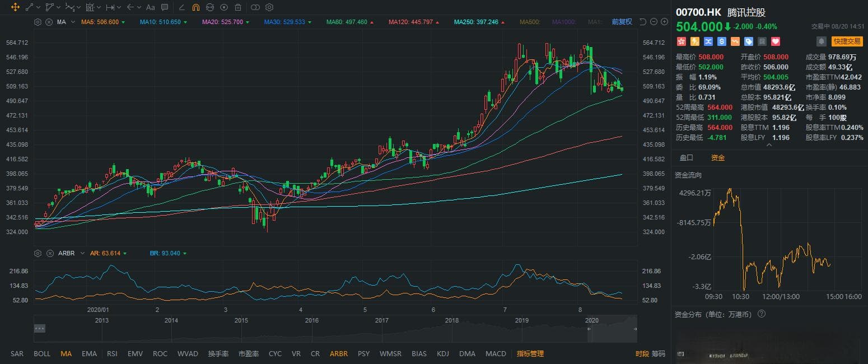868x364 pixels.
Task: Click the blue shuffle stock tag icon
Action: [x=708, y=41]
